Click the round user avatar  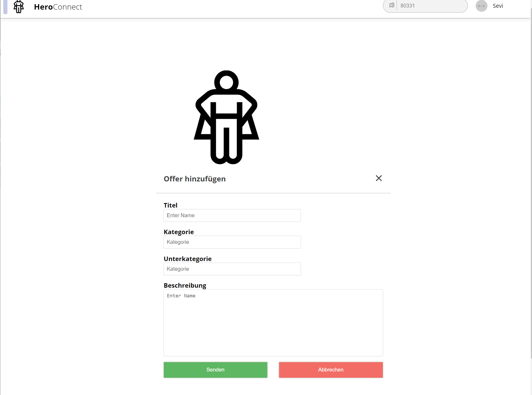[x=481, y=6]
